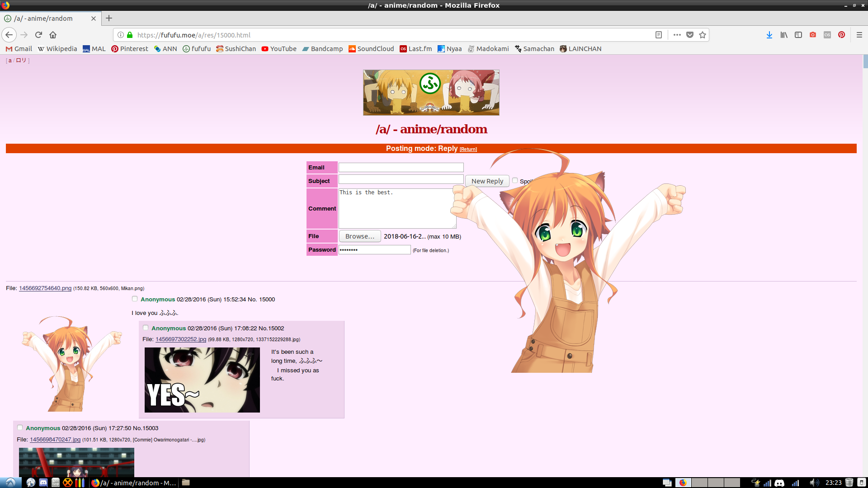
Task: Click the forward navigation arrow
Action: (x=24, y=35)
